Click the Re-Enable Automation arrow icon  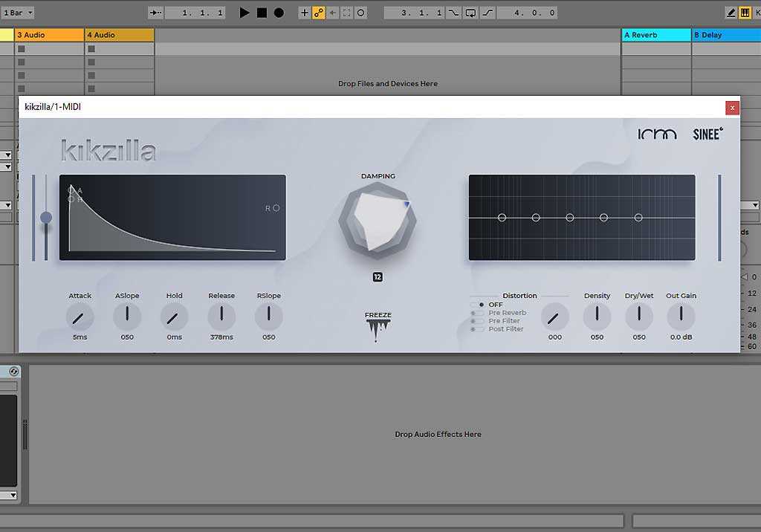pos(333,13)
